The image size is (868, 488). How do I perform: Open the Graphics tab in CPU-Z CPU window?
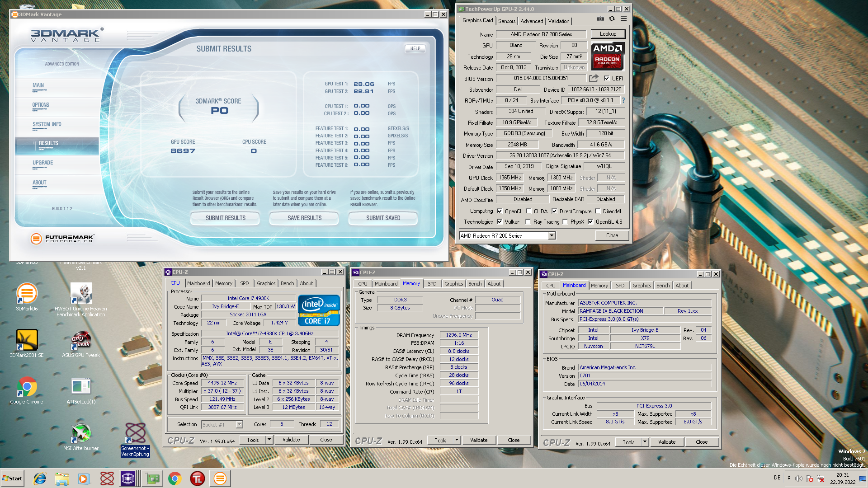click(266, 283)
